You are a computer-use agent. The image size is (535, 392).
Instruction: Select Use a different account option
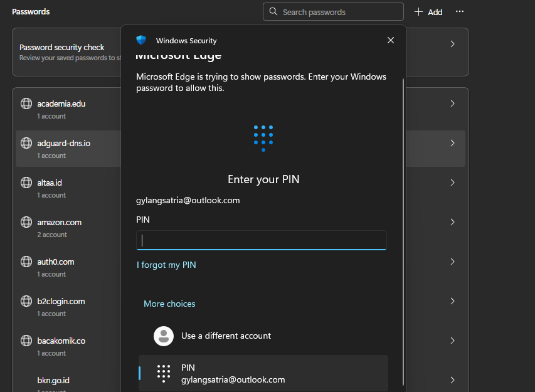[x=226, y=336]
